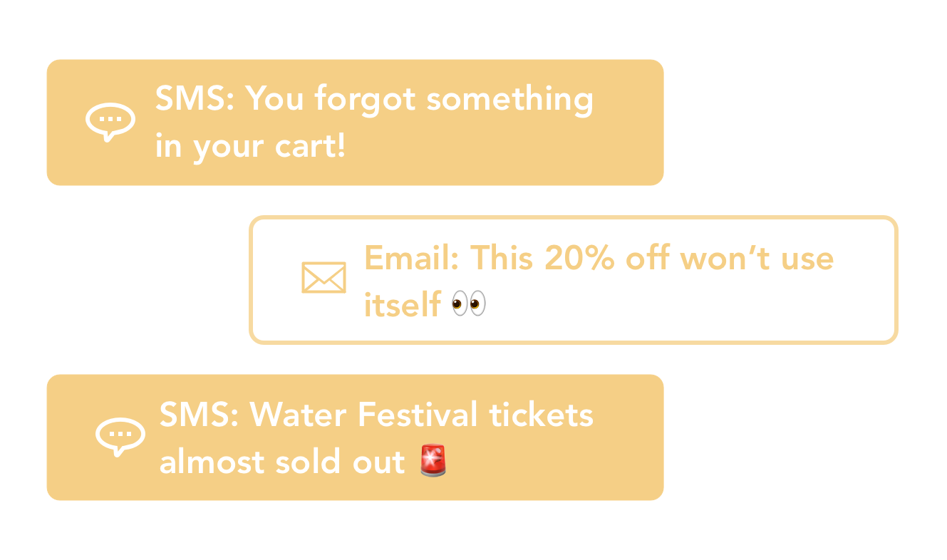
Task: Click the text 'almost sold out'
Action: (x=282, y=462)
